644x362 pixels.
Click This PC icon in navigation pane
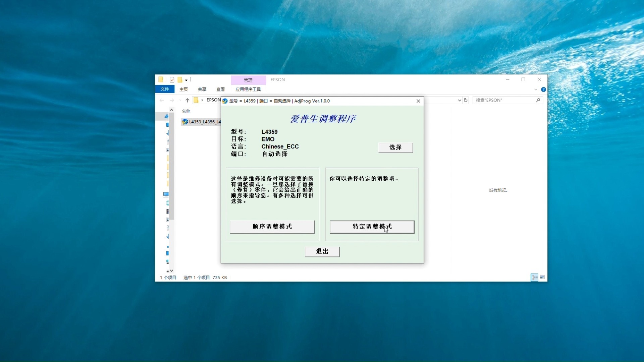[x=166, y=194]
